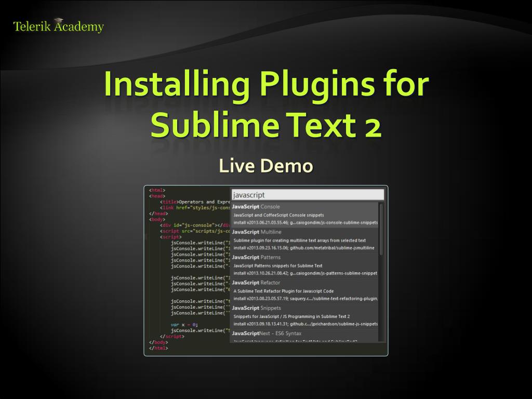The width and height of the screenshot is (532, 399).
Task: Click install line mentioning jprichardson/sublime-js-snippets
Action: pos(305,324)
